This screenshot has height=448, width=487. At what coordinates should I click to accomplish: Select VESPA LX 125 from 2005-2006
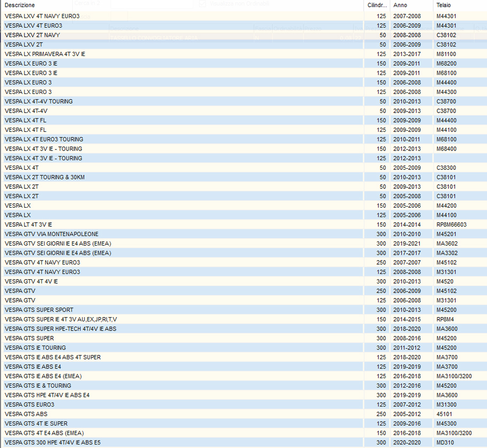point(243,215)
